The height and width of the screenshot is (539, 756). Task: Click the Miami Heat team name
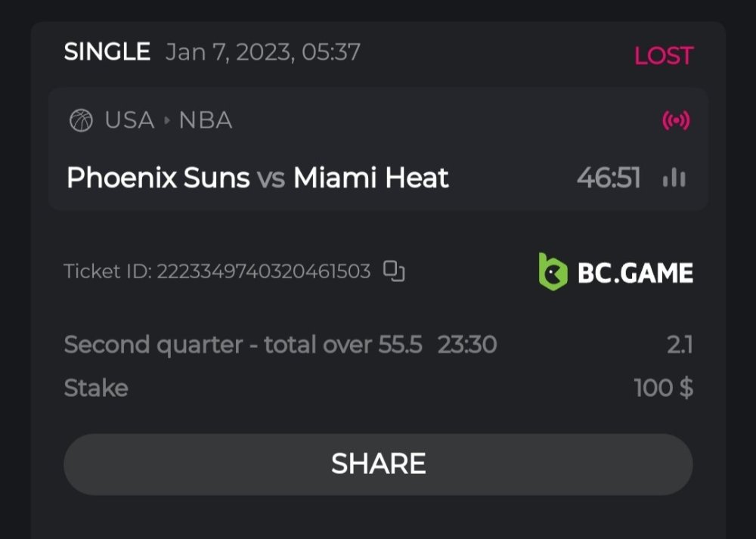[x=371, y=178]
